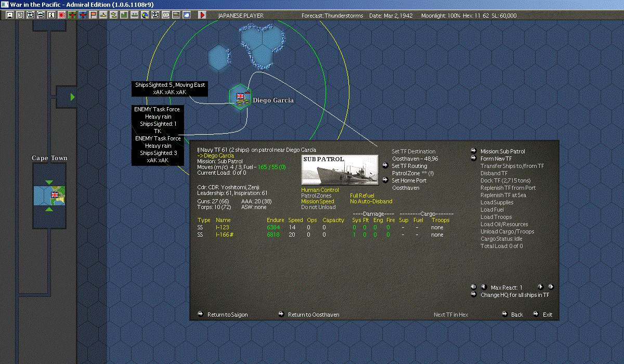
Task: Toggle the No Auto-Disband option
Action: 371,202
